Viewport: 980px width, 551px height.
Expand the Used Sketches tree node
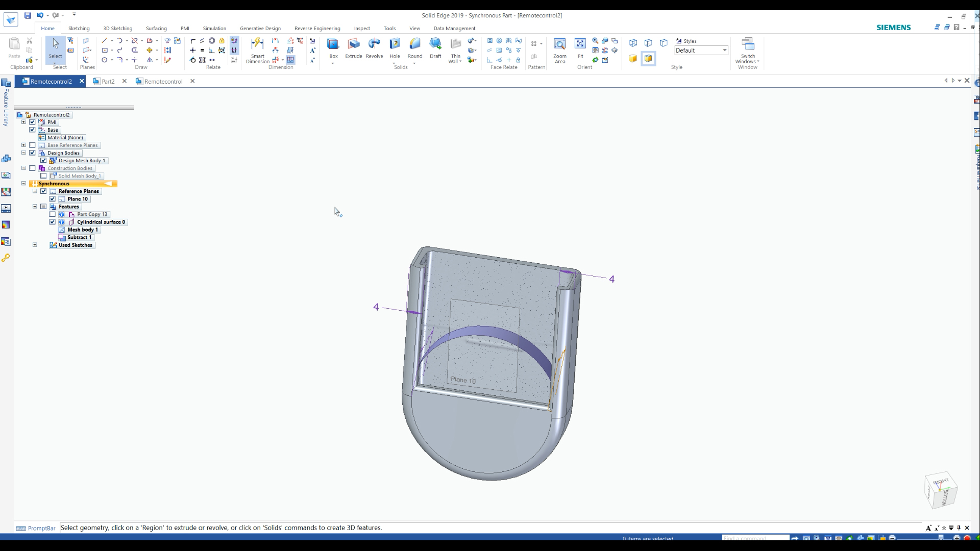coord(34,244)
